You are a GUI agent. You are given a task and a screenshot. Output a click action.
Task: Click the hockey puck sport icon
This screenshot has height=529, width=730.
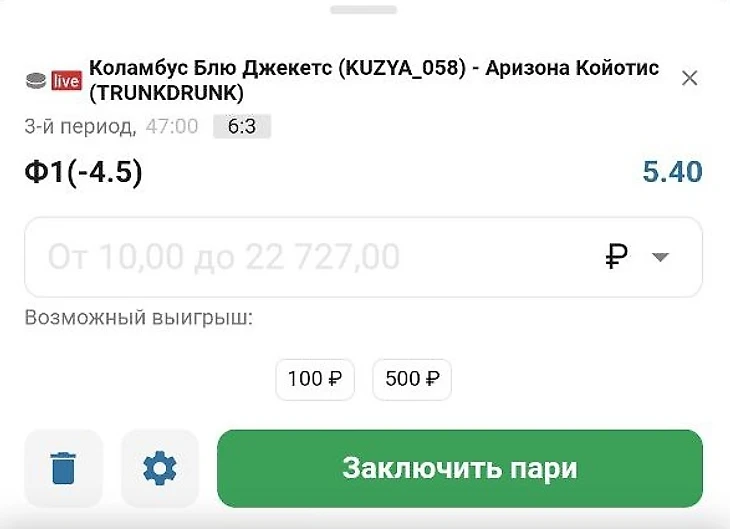36,81
